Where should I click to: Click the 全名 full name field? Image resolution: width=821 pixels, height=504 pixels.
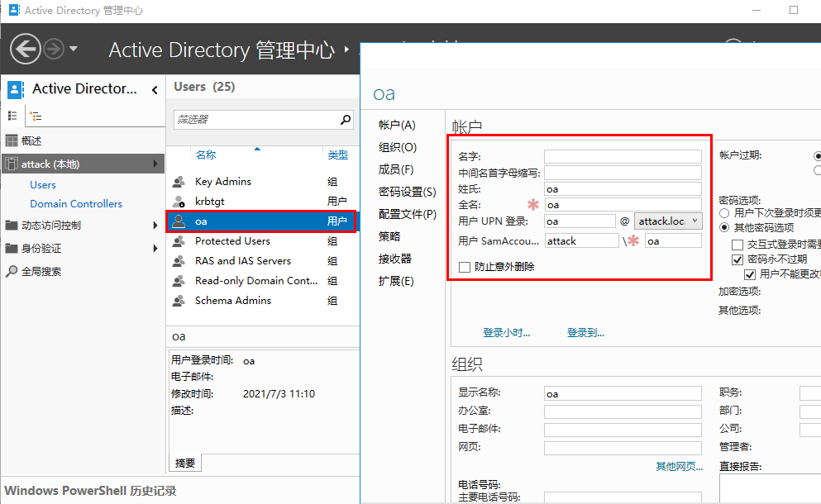click(623, 205)
